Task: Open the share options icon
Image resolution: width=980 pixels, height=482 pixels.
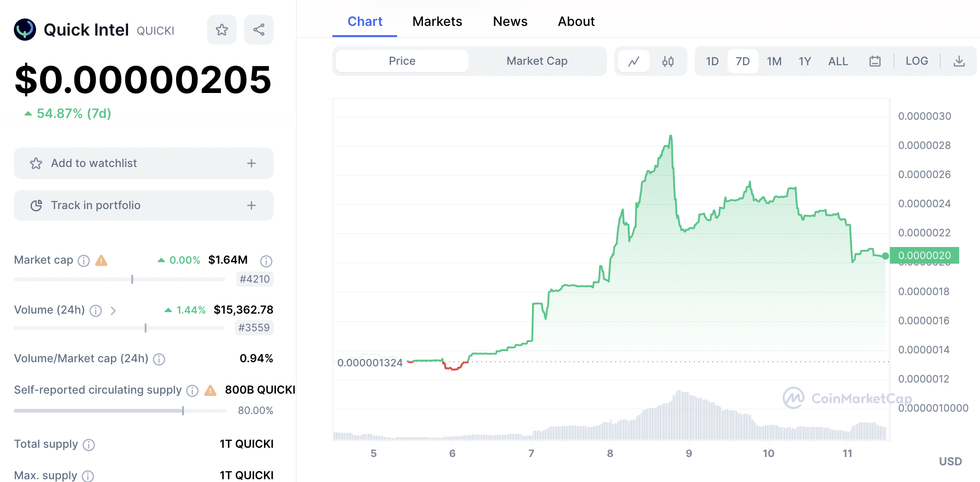Action: pos(259,30)
